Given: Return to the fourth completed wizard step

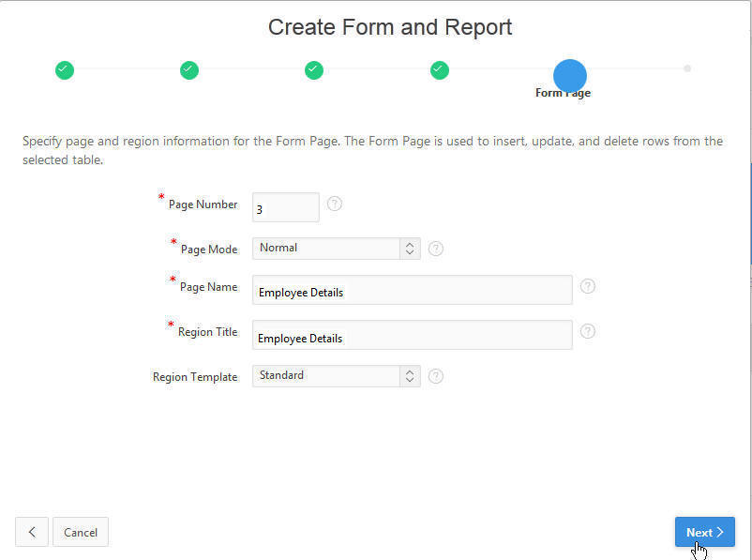Looking at the screenshot, I should [x=439, y=69].
